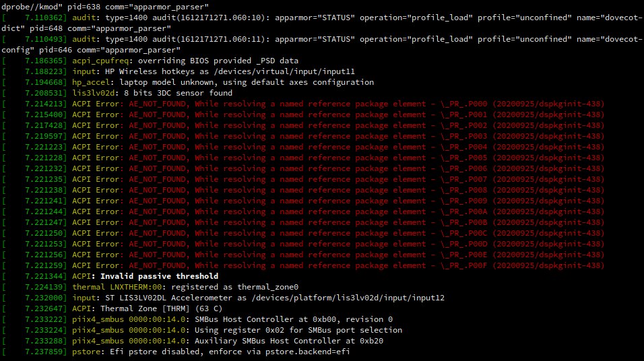Viewport: 644px width, 361px height.
Task: Click 'SMBus Host Controller at 0xb00, revision 0'
Action: (x=294, y=319)
